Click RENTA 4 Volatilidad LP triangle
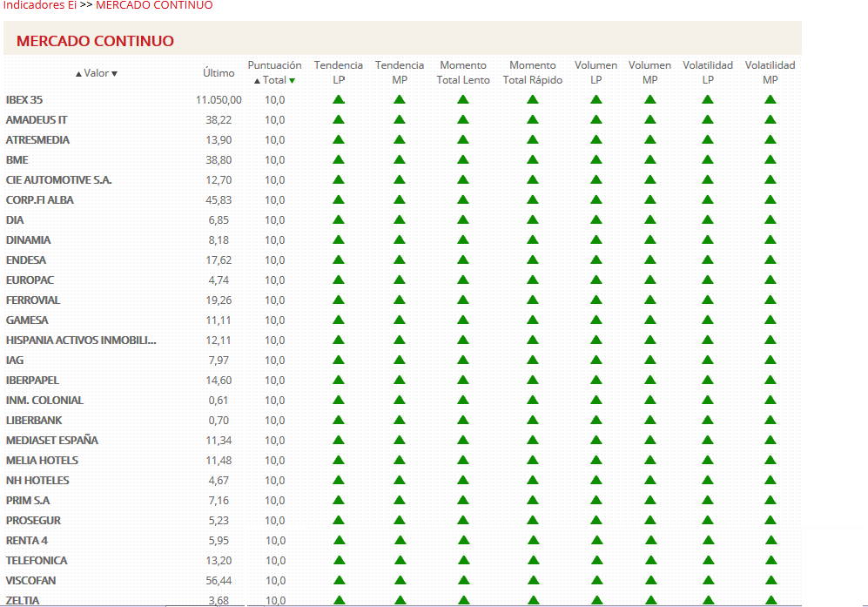 pos(709,540)
